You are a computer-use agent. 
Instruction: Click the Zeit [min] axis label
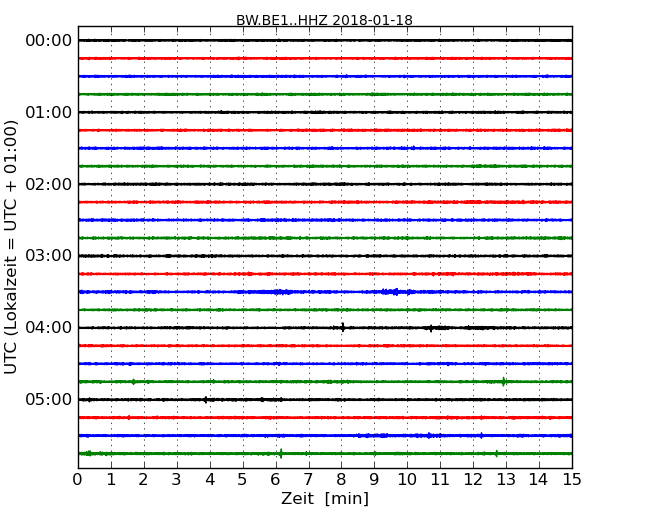point(325,498)
